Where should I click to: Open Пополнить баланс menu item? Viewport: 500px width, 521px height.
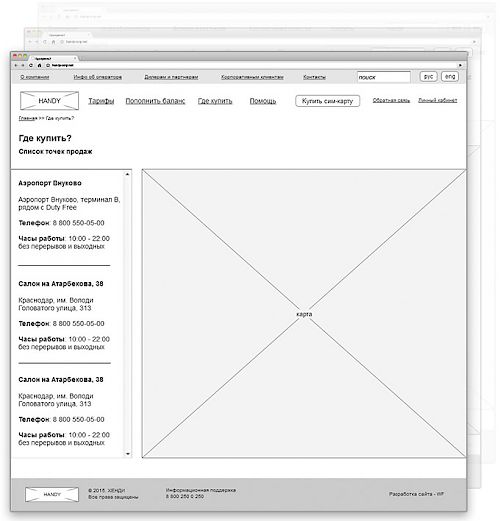(155, 101)
